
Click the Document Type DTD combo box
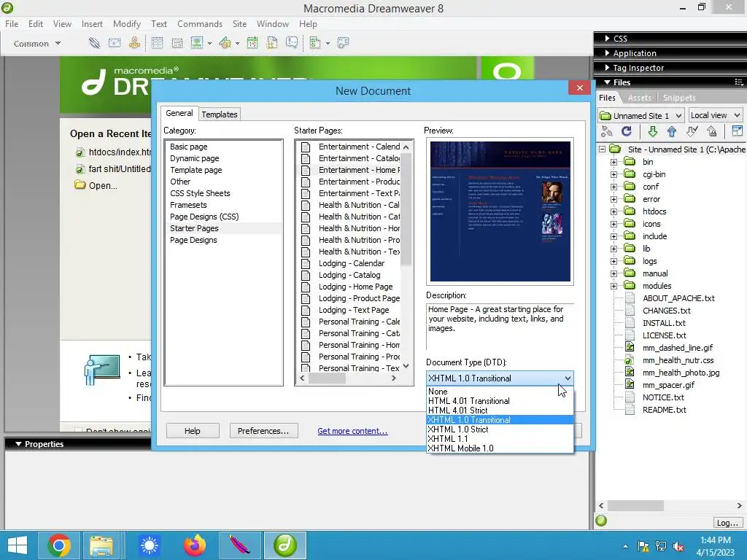pyautogui.click(x=500, y=378)
